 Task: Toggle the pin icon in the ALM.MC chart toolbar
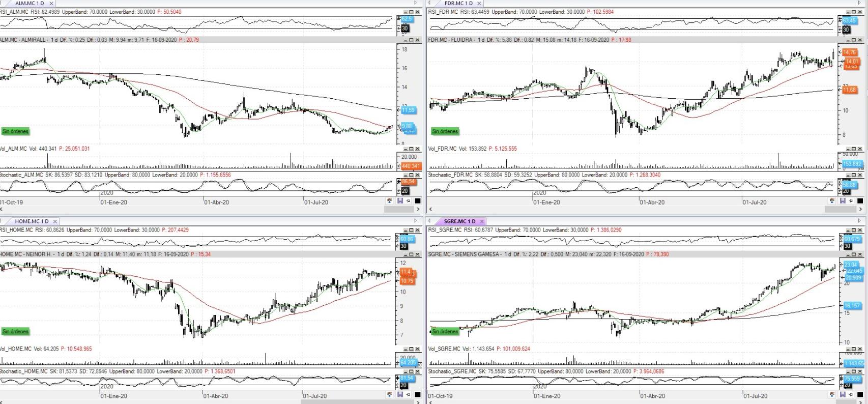pyautogui.click(x=408, y=200)
